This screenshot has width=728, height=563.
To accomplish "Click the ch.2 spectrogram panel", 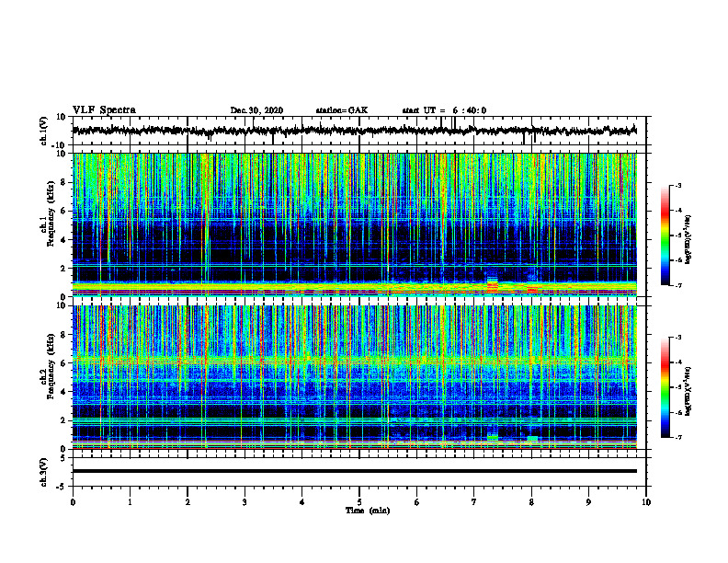I will click(x=355, y=377).
